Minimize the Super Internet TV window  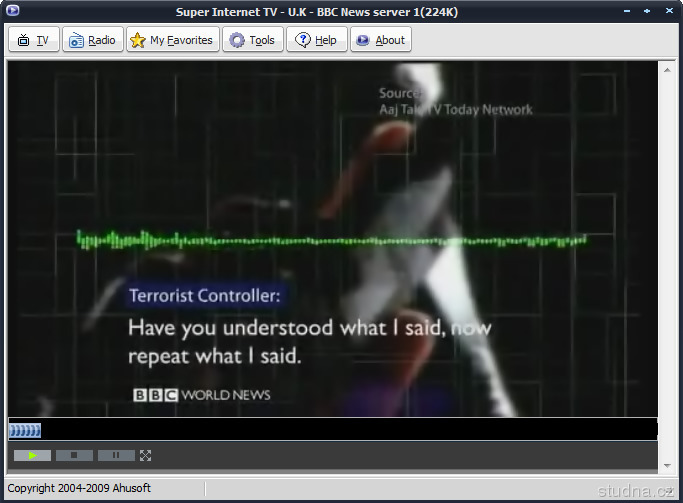click(x=629, y=11)
